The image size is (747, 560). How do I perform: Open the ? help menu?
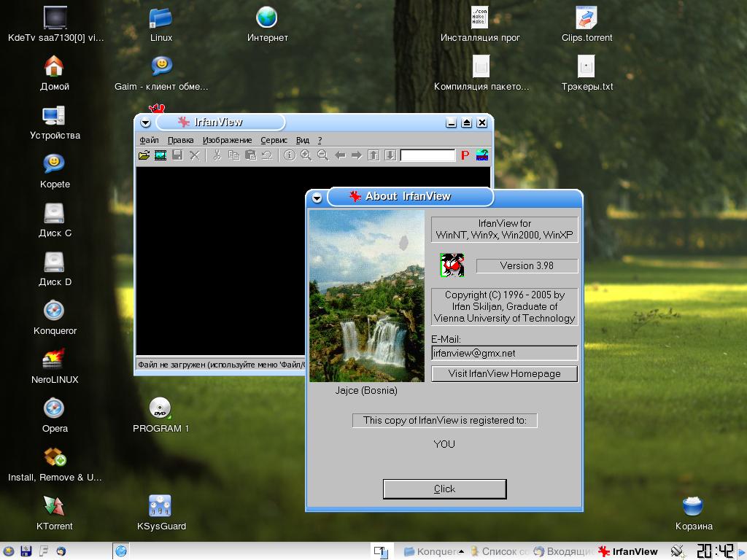coord(320,140)
